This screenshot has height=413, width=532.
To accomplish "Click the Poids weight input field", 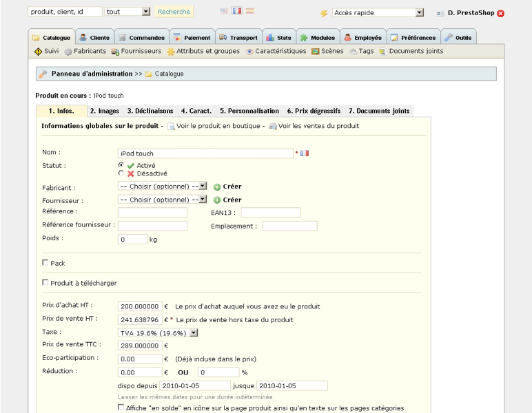I will [132, 239].
